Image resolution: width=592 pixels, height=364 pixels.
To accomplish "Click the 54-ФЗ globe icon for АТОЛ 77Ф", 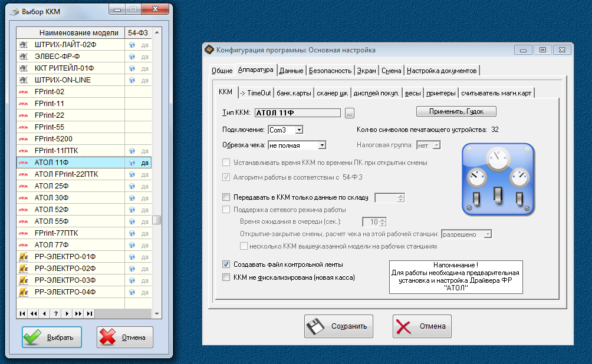I will [x=131, y=245].
